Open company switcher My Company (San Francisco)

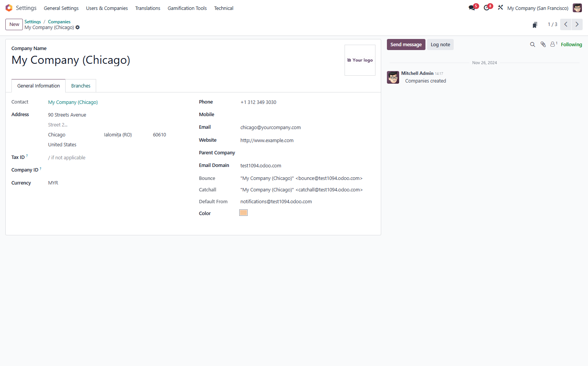[x=538, y=8]
